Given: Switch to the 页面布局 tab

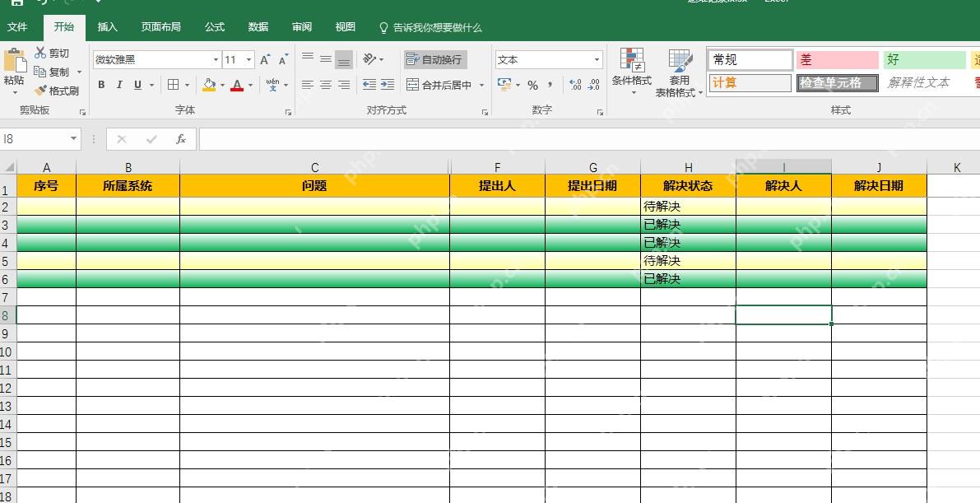Looking at the screenshot, I should [160, 27].
